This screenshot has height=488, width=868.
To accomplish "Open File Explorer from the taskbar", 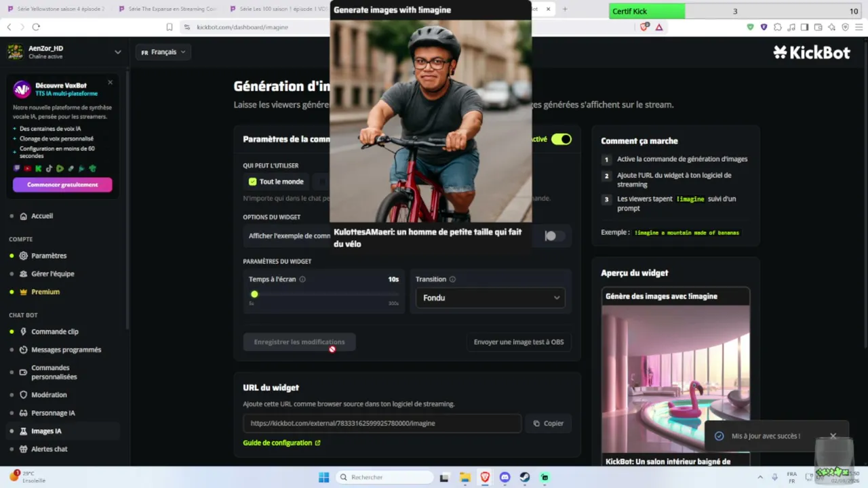I will click(465, 477).
